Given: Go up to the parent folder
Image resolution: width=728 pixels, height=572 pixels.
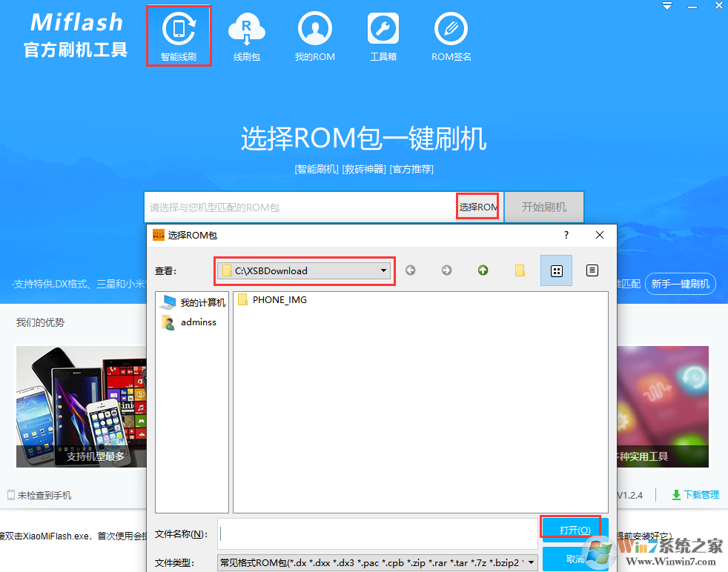Looking at the screenshot, I should pyautogui.click(x=483, y=270).
